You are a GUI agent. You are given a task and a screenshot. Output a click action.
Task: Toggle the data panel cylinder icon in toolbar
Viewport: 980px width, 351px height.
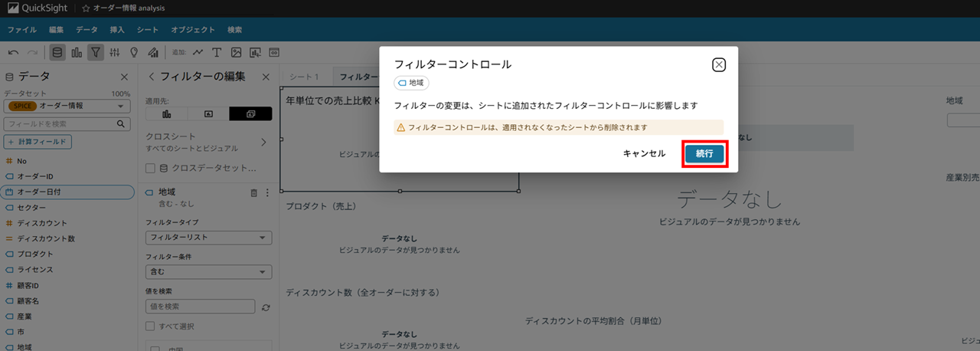click(57, 52)
